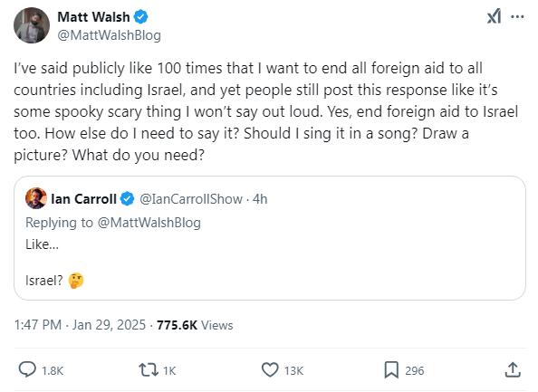Click the Matt Walsh display name

click(x=93, y=17)
